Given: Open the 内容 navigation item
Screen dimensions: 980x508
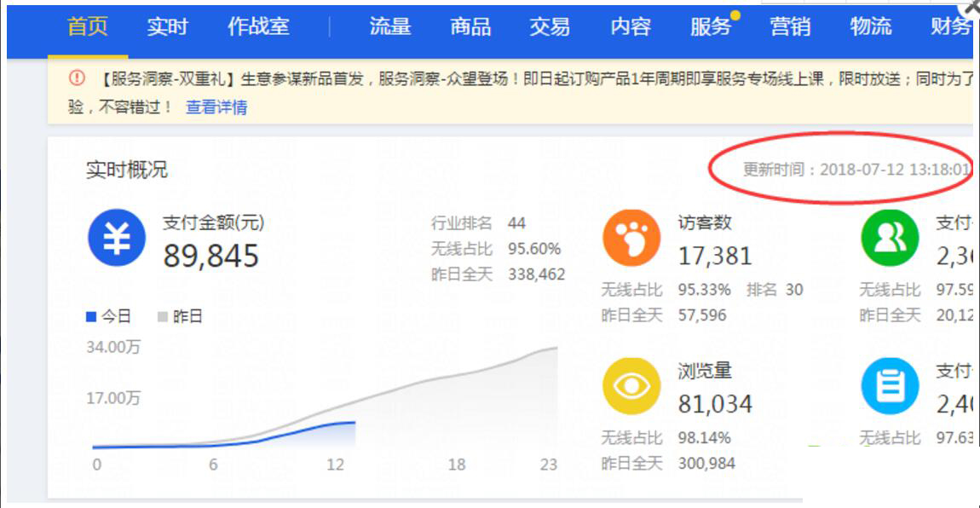Looking at the screenshot, I should coord(631,26).
